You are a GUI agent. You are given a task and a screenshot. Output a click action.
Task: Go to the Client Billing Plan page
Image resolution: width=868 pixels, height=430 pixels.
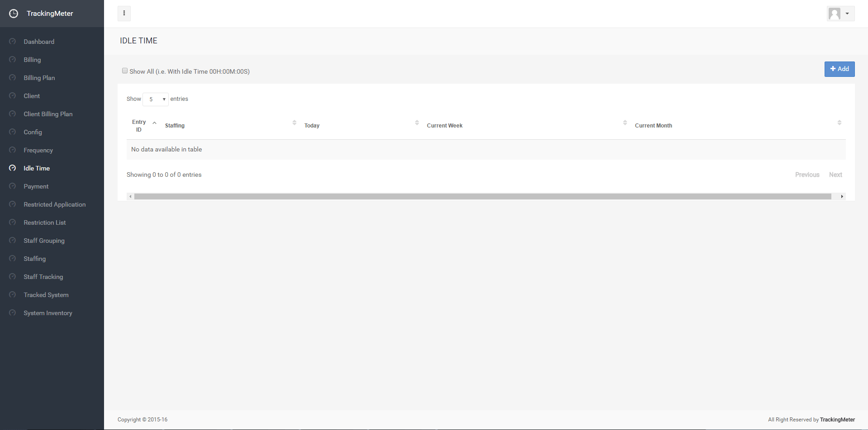(48, 114)
